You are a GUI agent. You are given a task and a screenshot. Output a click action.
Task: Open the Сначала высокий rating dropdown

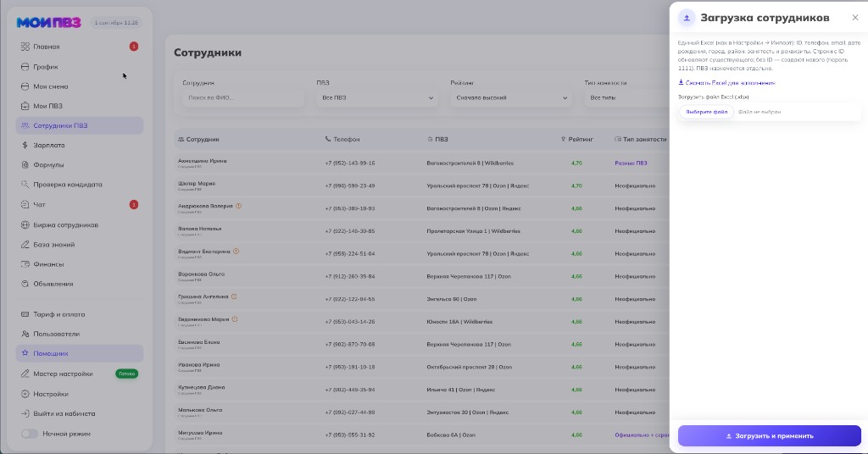tap(510, 98)
